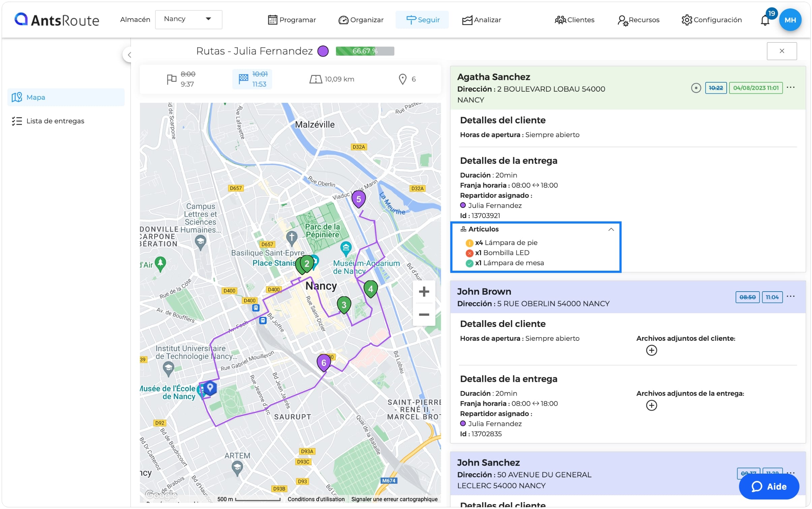The image size is (812, 509).
Task: Click Julia Fernandez purple dot under John Brown
Action: 463,423
